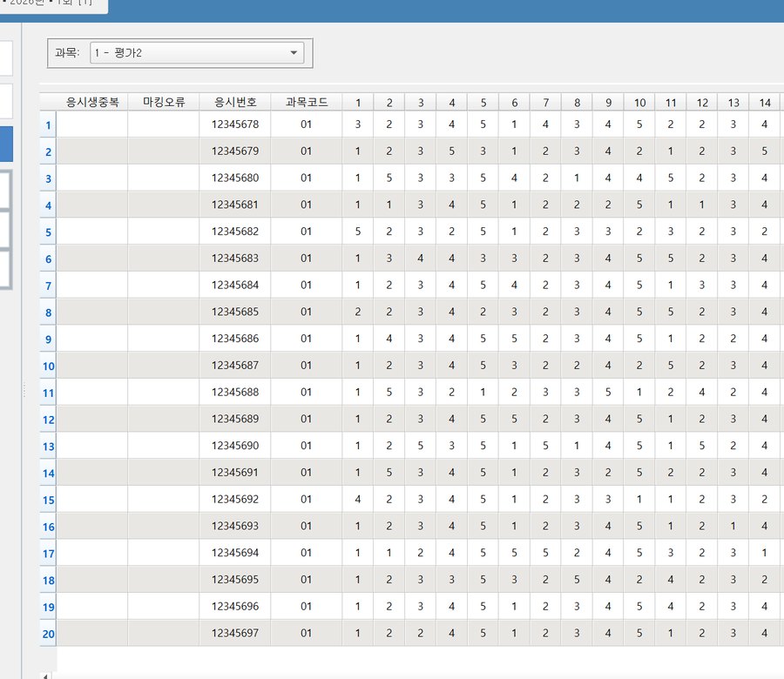
Task: Click exam number cell 12345691
Action: point(235,472)
